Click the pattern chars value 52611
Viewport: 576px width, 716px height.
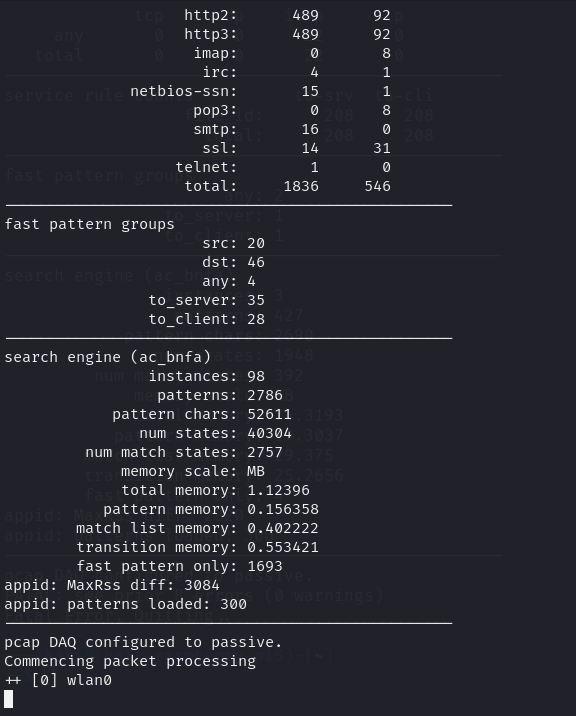pos(270,415)
